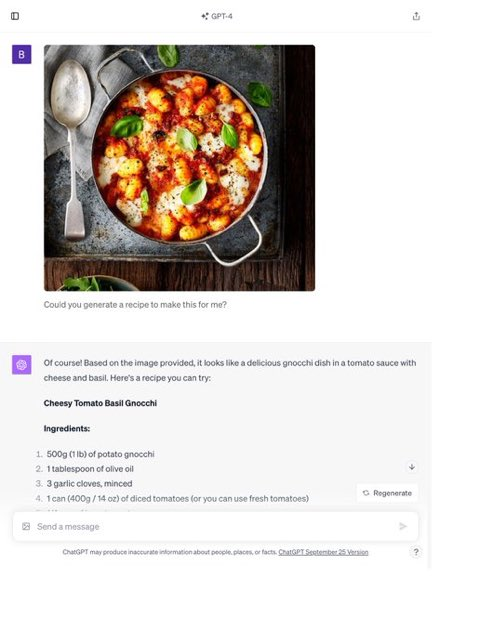Select the potato gnocchi ingredient line
The width and height of the screenshot is (479, 632).
(x=100, y=454)
